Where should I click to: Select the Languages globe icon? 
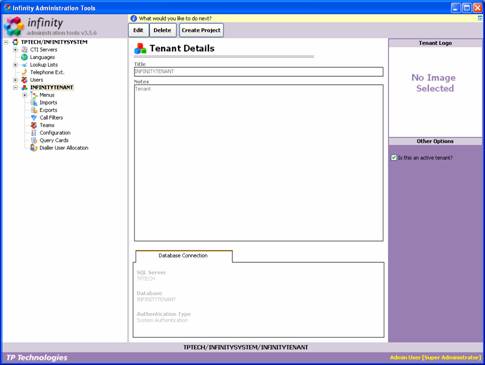24,57
